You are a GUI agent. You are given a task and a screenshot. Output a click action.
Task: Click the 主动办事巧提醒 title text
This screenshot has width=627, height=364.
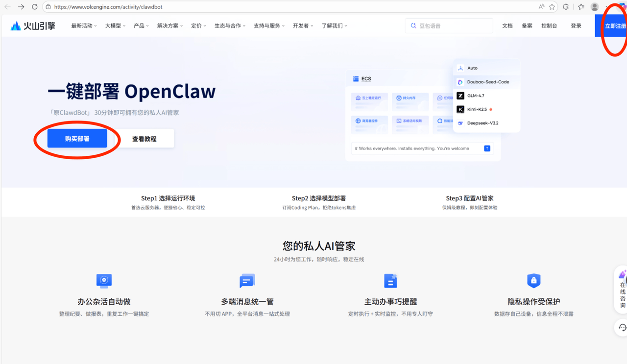tap(390, 302)
